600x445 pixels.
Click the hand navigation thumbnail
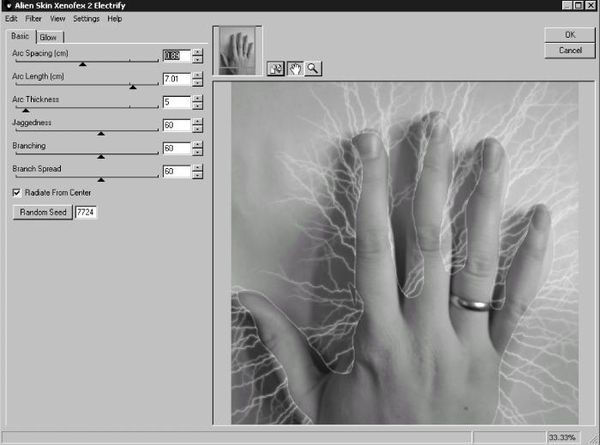click(x=238, y=50)
